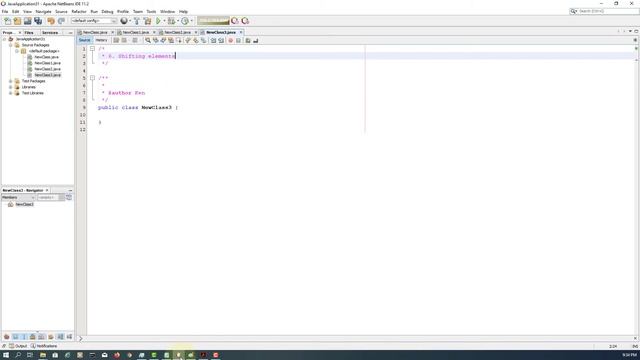Select NewClass1.java in the project tree

point(47,63)
